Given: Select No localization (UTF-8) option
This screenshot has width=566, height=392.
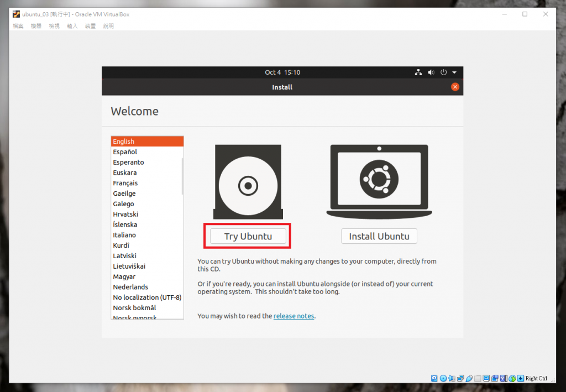Looking at the screenshot, I should click(147, 297).
